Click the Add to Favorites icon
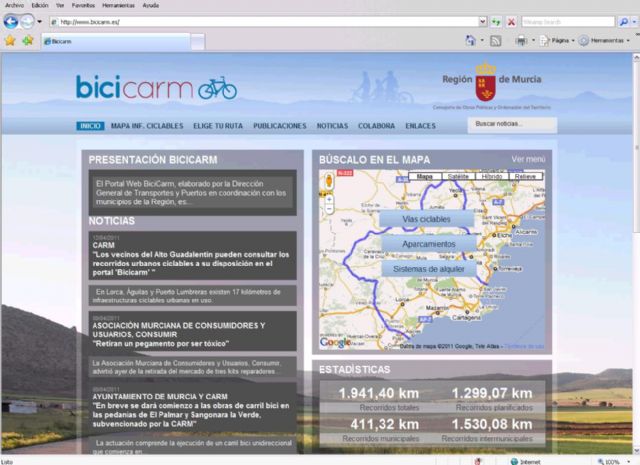This screenshot has width=640, height=465. pyautogui.click(x=27, y=41)
